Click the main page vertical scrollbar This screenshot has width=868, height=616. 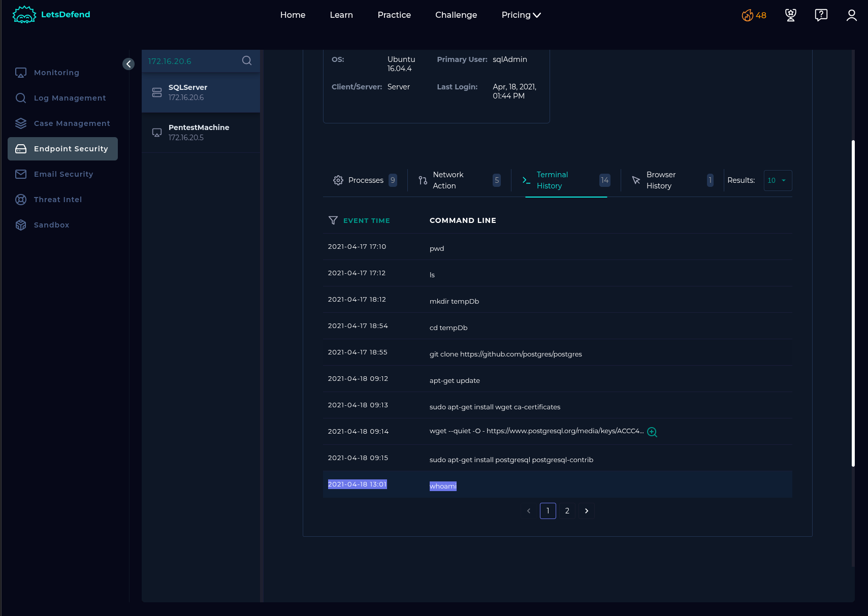(853, 303)
